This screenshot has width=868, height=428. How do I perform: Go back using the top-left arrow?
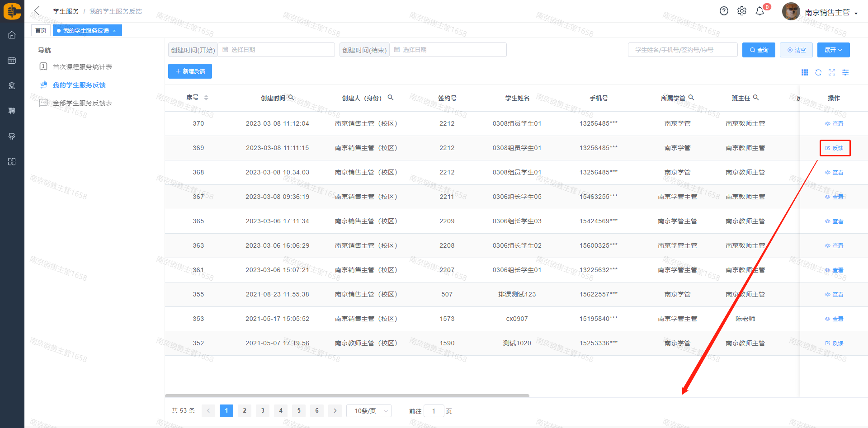coord(37,11)
